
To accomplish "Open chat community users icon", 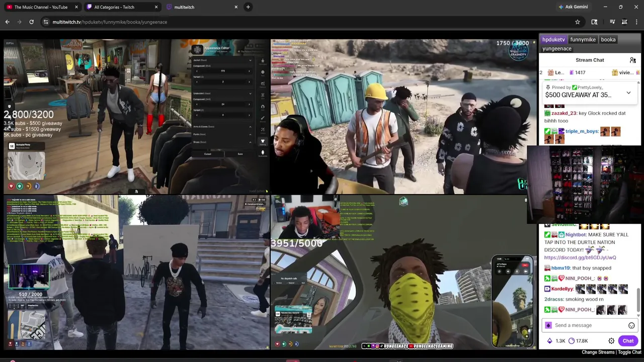I will click(632, 60).
